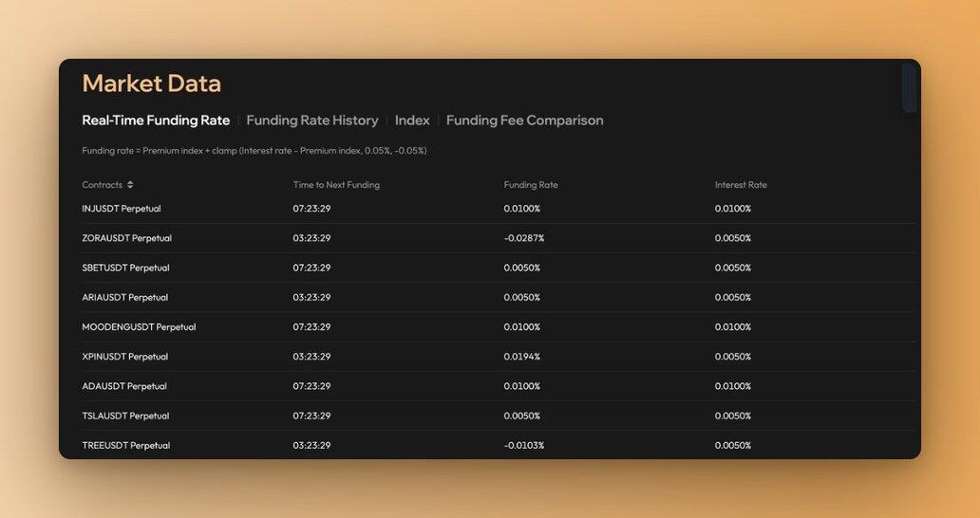Click ARIAUSDT Perpetual contract name
The width and height of the screenshot is (980, 518).
tap(125, 297)
